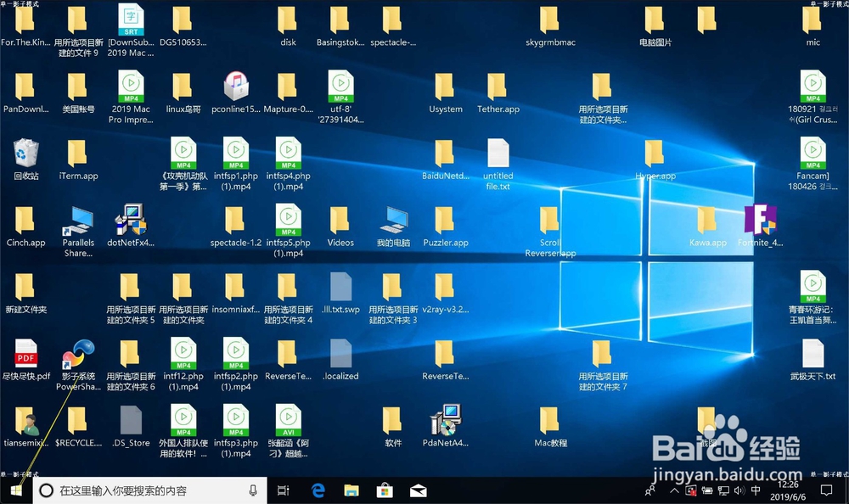Open File Explorer from the taskbar
Screen dimensions: 849x504
351,490
